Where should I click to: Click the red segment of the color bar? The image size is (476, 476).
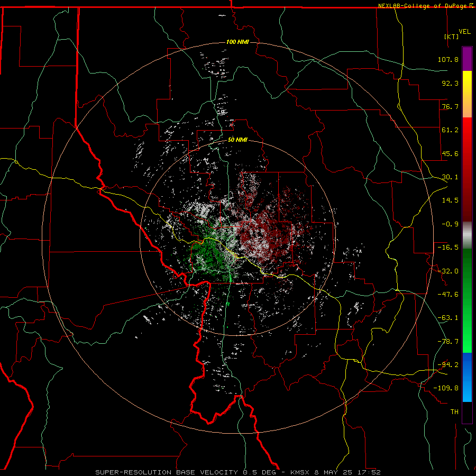pos(467,169)
